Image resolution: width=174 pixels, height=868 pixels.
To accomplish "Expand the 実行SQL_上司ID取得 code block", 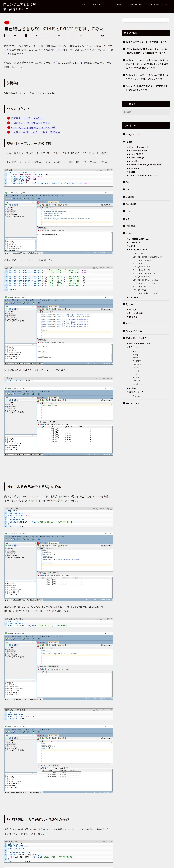I will point(104,619).
